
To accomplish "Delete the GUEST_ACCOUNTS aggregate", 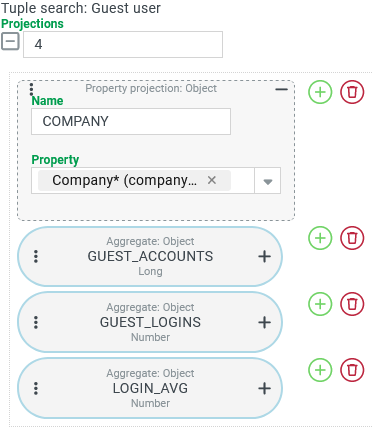I will tap(352, 238).
